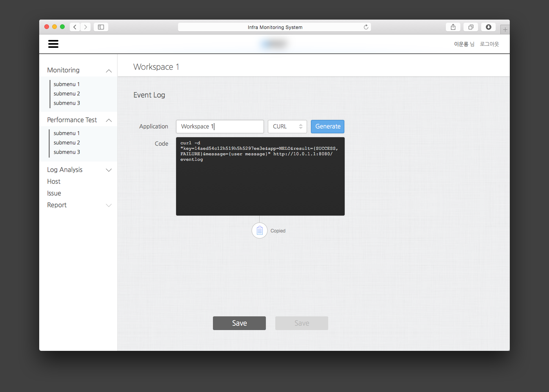The width and height of the screenshot is (549, 392).
Task: Click the browser back arrow
Action: (75, 27)
